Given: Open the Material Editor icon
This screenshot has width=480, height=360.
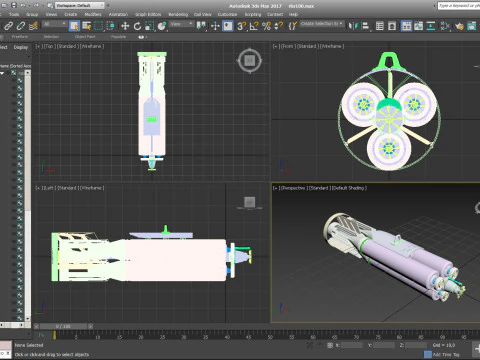Looking at the screenshot, I should [445, 26].
